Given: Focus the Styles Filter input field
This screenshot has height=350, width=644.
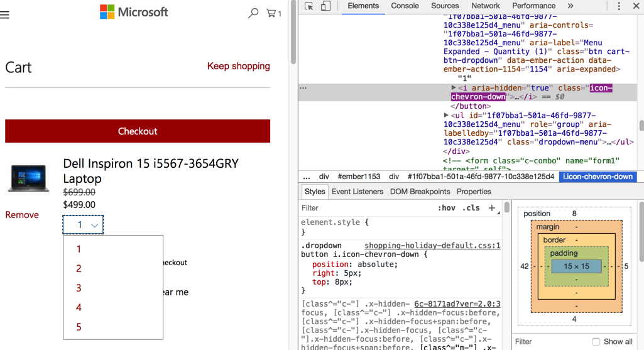Looking at the screenshot, I should [366, 208].
